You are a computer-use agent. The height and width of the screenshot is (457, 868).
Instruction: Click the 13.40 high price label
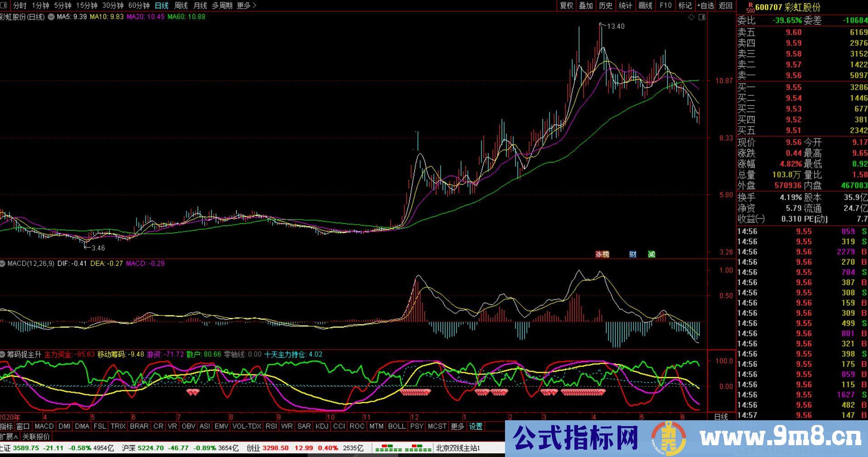click(616, 26)
